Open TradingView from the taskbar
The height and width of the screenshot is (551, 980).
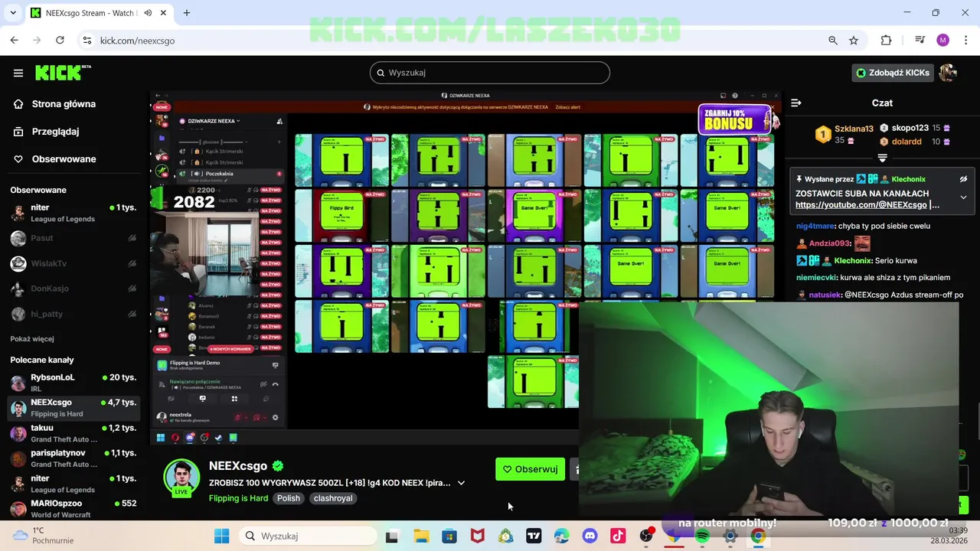tap(534, 536)
